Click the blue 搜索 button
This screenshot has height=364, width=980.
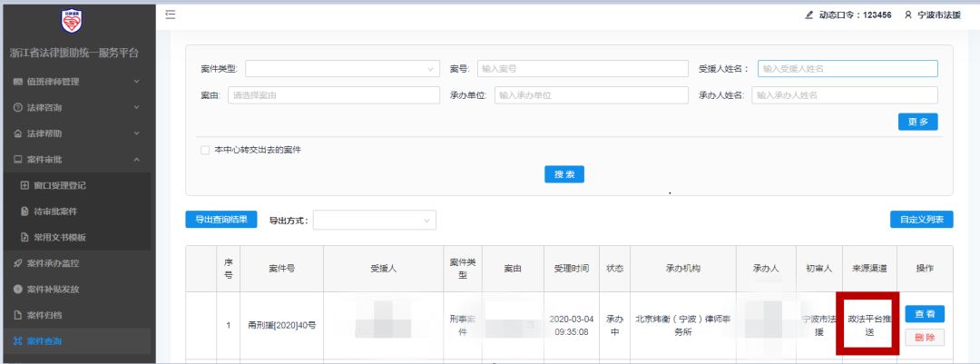563,174
